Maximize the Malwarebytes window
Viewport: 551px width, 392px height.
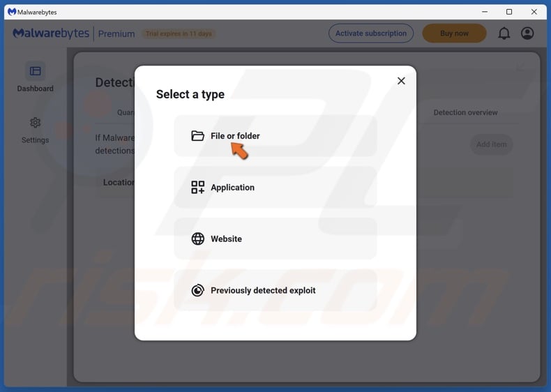click(509, 12)
